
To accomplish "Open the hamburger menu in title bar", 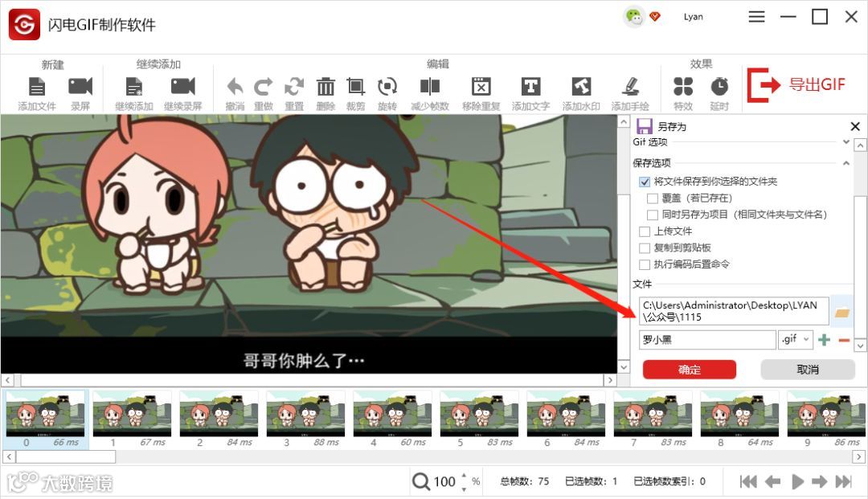I will coord(756,17).
